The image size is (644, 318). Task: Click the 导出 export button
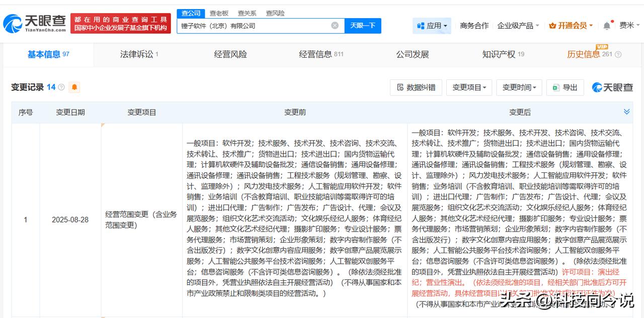coord(565,87)
